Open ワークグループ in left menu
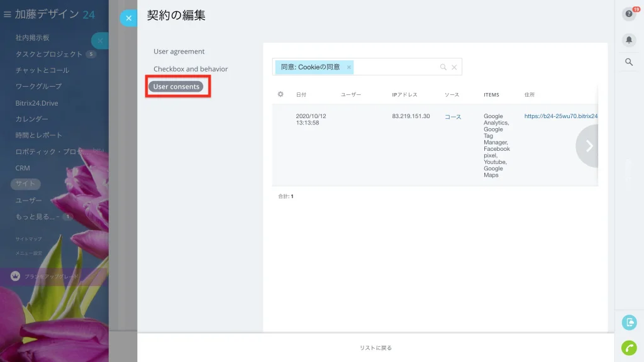The height and width of the screenshot is (362, 644). point(38,86)
